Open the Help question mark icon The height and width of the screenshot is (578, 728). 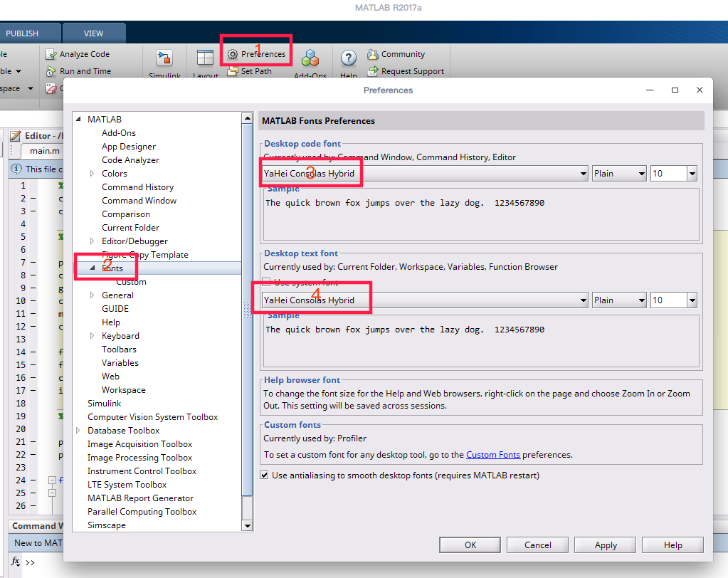(348, 58)
